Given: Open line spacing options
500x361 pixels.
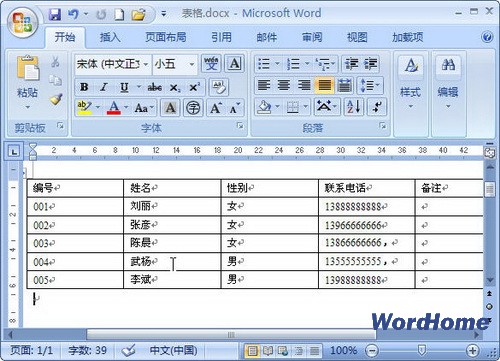Looking at the screenshot, I should 370,85.
